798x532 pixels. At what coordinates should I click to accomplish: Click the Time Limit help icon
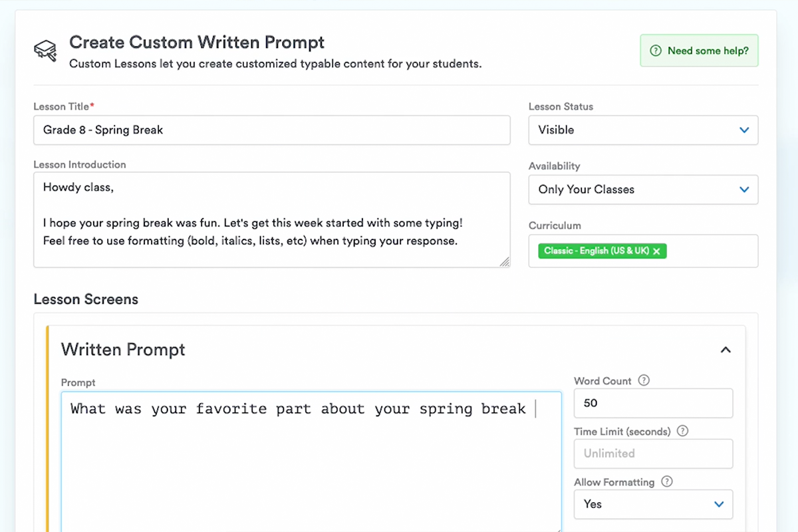682,431
